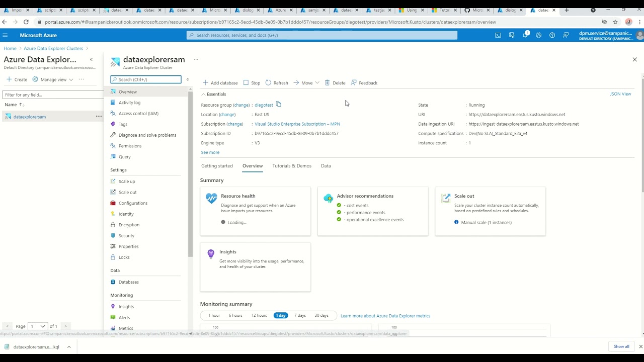Open Cloud Shell from the top bar

(x=498, y=35)
